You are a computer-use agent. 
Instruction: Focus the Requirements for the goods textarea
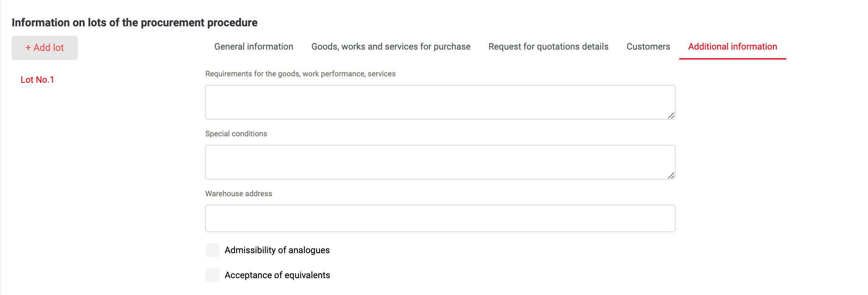(x=440, y=102)
